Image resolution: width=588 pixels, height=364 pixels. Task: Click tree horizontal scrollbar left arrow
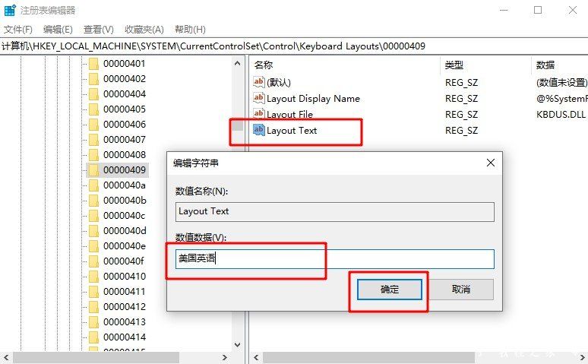[x=5, y=357]
